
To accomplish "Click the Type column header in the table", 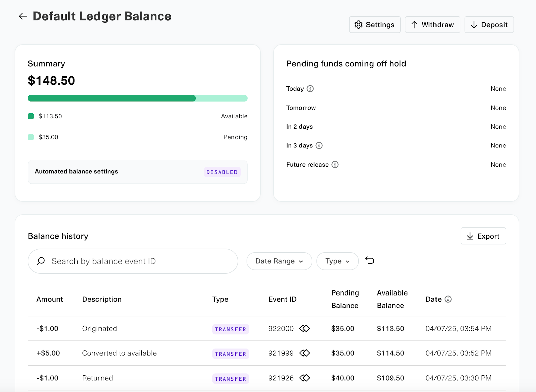I will (x=220, y=299).
